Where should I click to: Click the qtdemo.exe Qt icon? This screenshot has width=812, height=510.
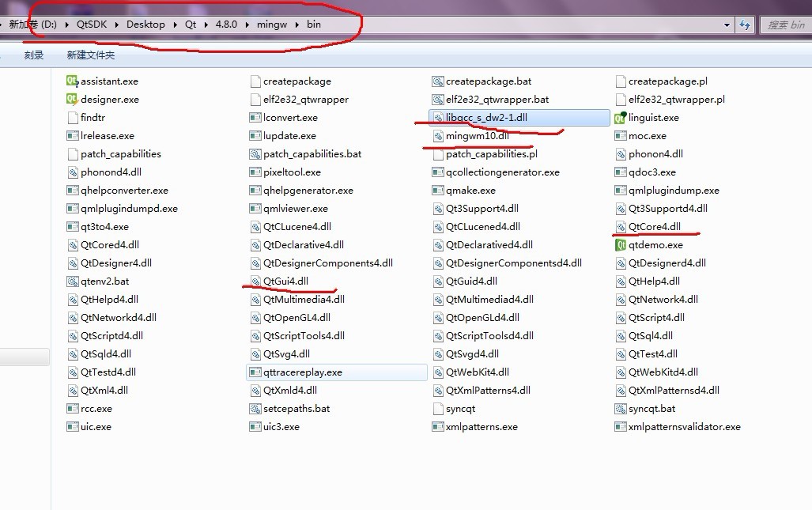tap(621, 245)
